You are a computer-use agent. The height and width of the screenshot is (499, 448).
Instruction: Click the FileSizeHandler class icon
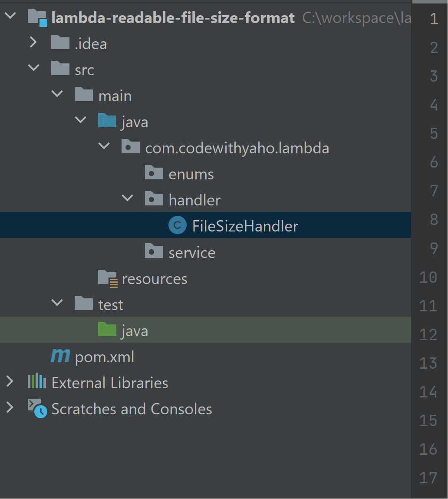(178, 225)
